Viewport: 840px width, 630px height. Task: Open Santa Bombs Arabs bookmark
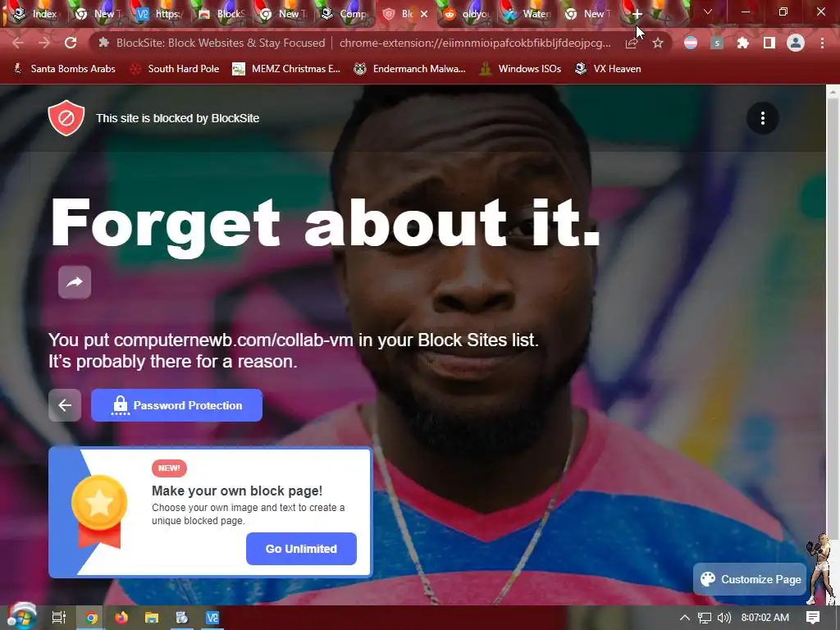(x=64, y=69)
